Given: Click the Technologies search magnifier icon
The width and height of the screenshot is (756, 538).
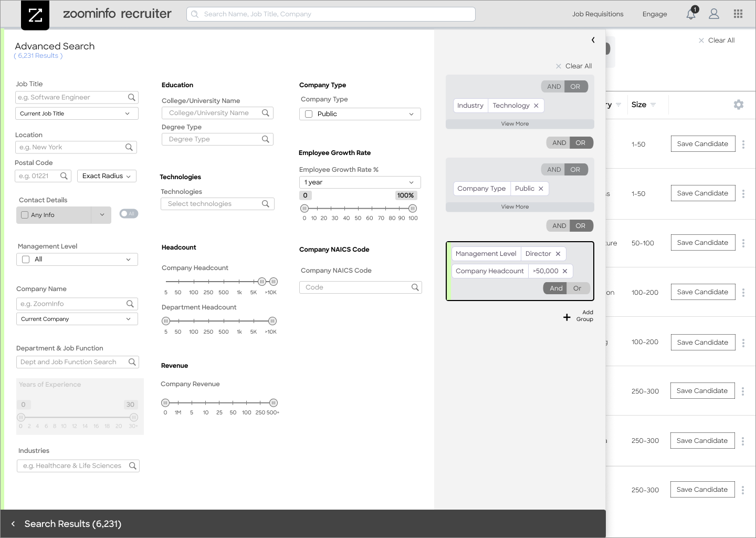Looking at the screenshot, I should point(266,204).
